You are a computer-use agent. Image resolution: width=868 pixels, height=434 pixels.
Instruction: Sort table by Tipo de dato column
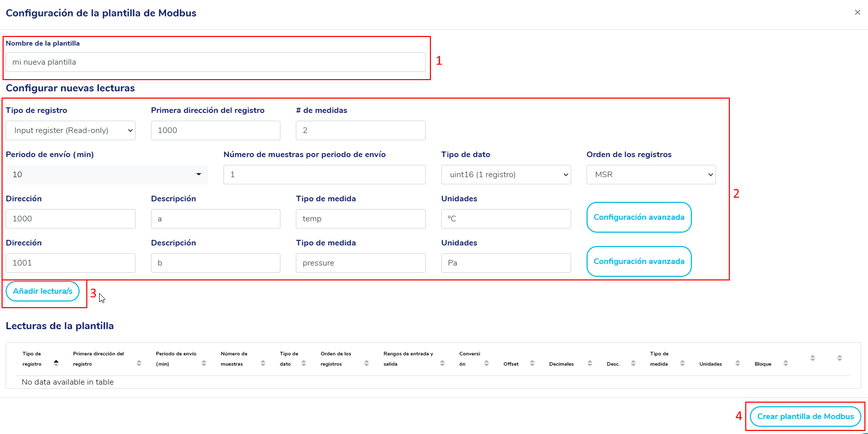[x=289, y=358]
